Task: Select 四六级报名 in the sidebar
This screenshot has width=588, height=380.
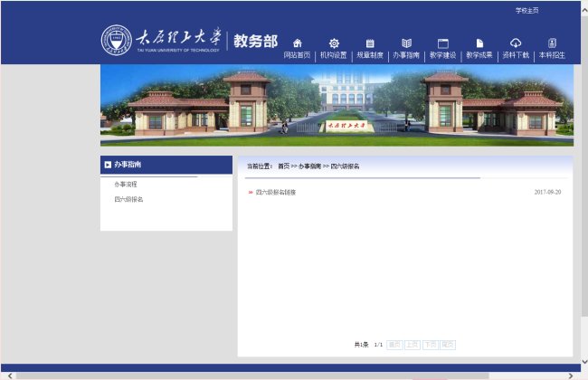Action: 128,199
